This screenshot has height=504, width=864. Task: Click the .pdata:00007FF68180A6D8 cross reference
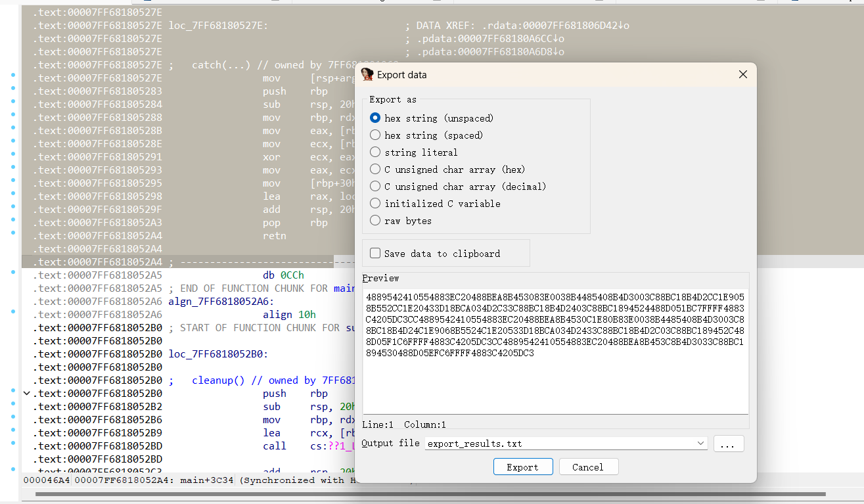490,52
